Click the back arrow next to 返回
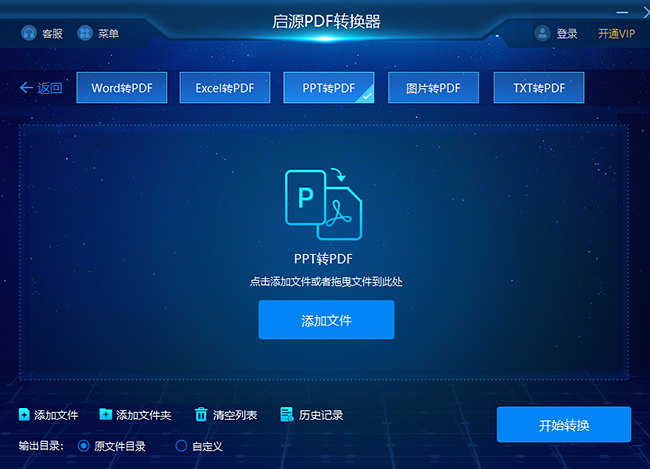Screen dimensions: 650x469 [x=26, y=87]
